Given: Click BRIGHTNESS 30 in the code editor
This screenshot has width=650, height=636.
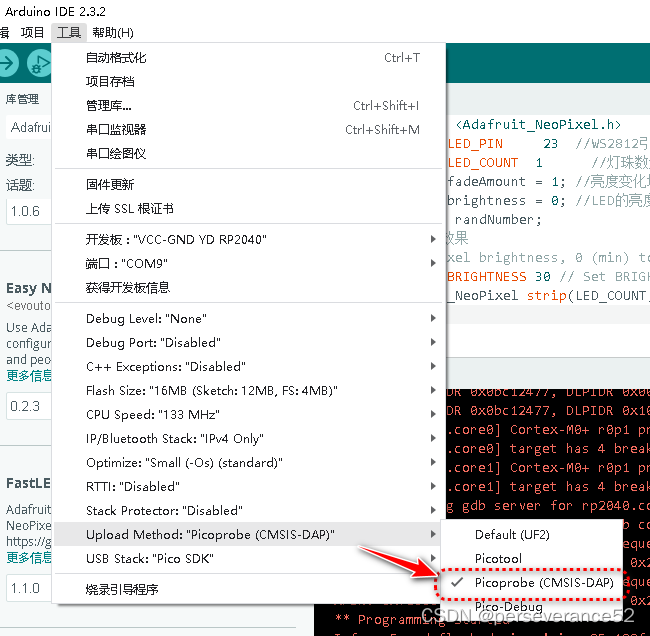Looking at the screenshot, I should (499, 277).
